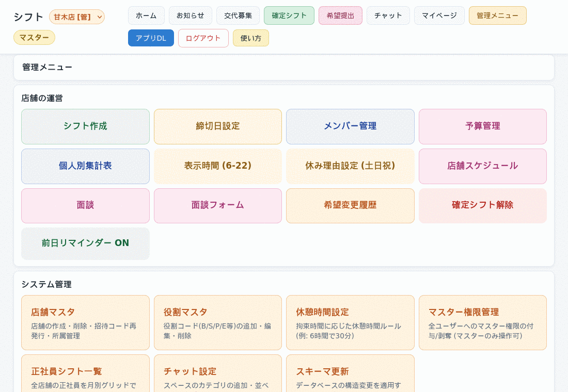Click the 管理メニュー page heading
Screen dimensions: 568x392
[x=47, y=68]
